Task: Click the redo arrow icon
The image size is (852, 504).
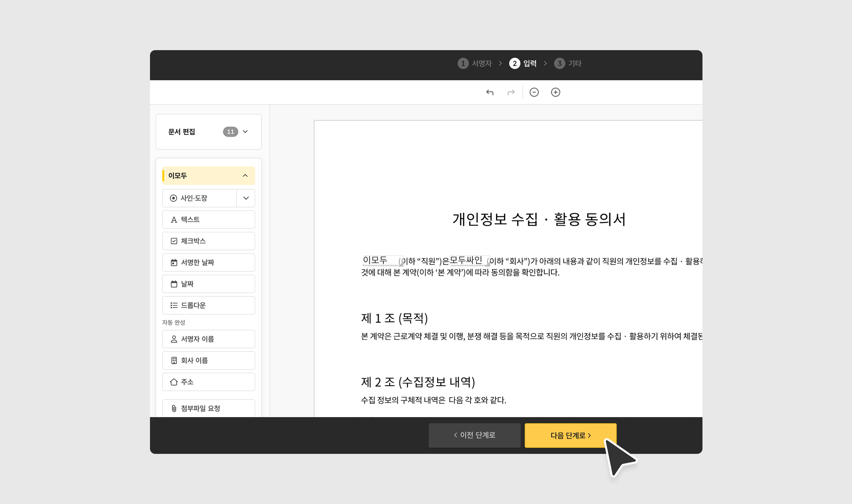Action: click(x=511, y=92)
